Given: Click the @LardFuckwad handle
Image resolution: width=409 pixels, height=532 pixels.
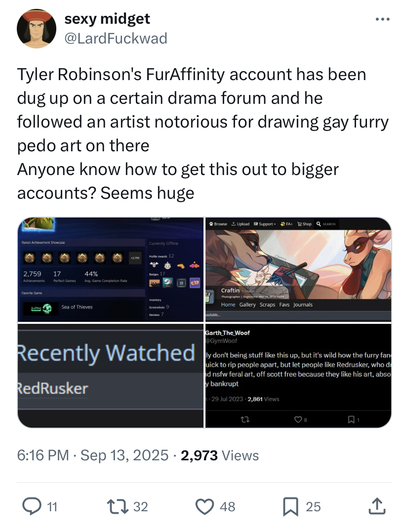Looking at the screenshot, I should click(116, 39).
